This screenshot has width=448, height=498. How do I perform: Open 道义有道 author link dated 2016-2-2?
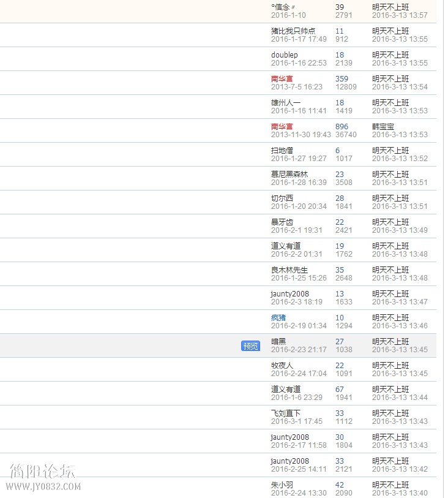pos(286,246)
